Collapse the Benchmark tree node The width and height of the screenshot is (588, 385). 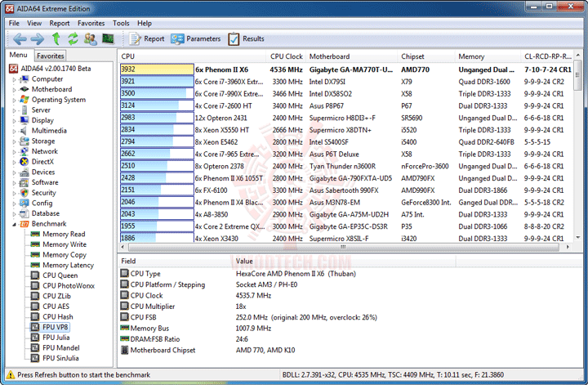(x=14, y=224)
